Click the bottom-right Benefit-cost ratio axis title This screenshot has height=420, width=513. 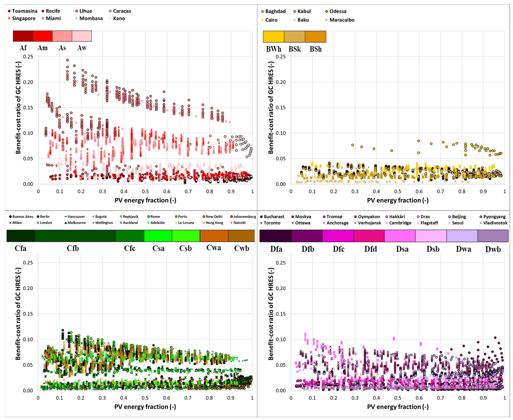271,314
